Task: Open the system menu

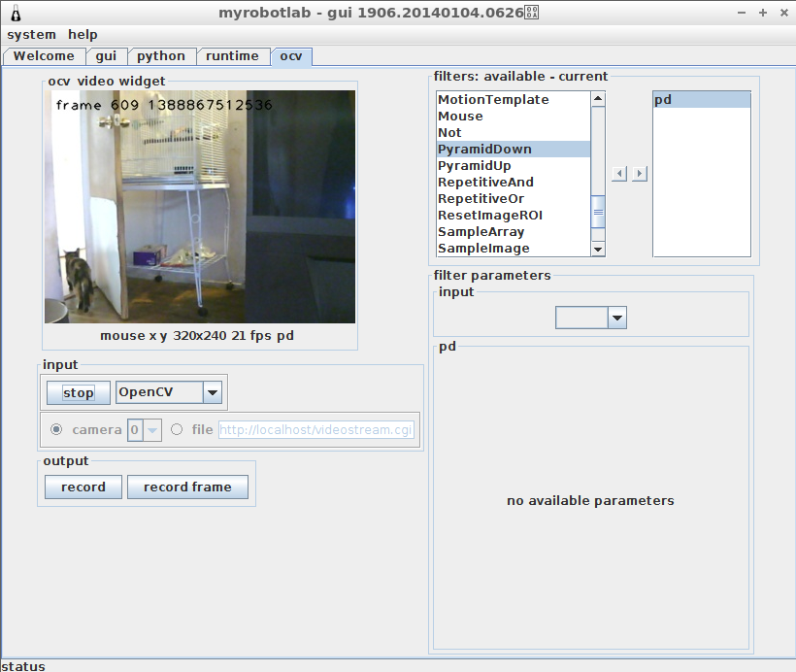Action: (32, 34)
